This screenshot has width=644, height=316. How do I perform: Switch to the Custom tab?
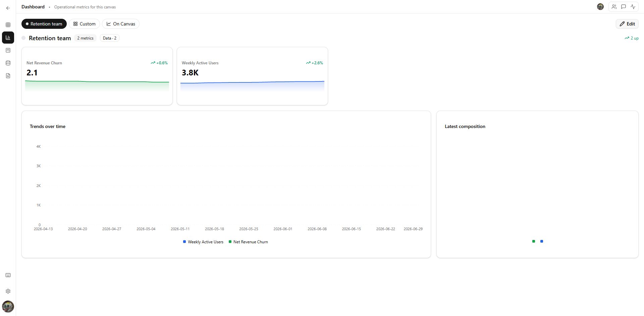click(x=84, y=24)
